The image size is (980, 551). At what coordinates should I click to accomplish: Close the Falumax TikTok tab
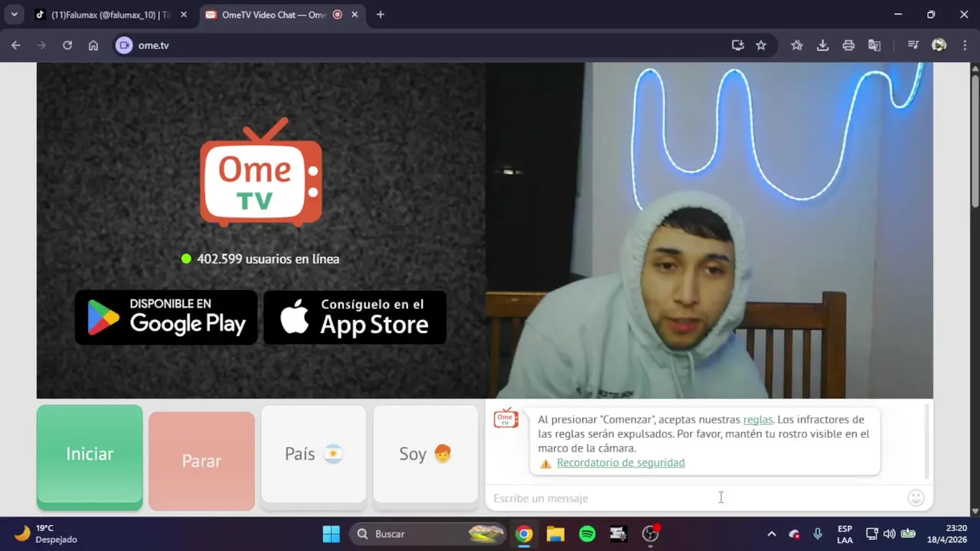pos(184,15)
